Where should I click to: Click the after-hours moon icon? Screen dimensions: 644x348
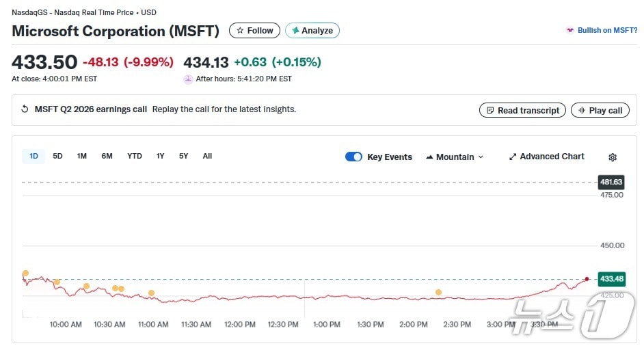(x=188, y=79)
